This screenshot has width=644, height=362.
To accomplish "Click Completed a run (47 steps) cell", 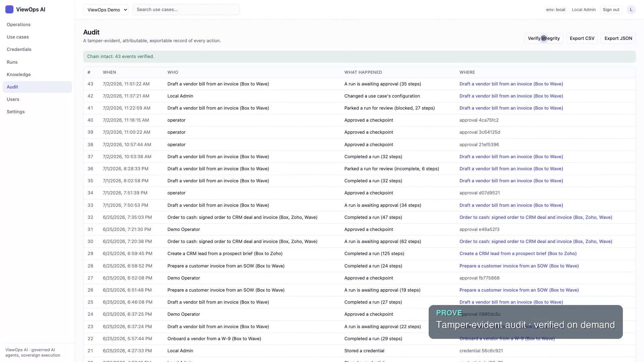I will [373, 217].
